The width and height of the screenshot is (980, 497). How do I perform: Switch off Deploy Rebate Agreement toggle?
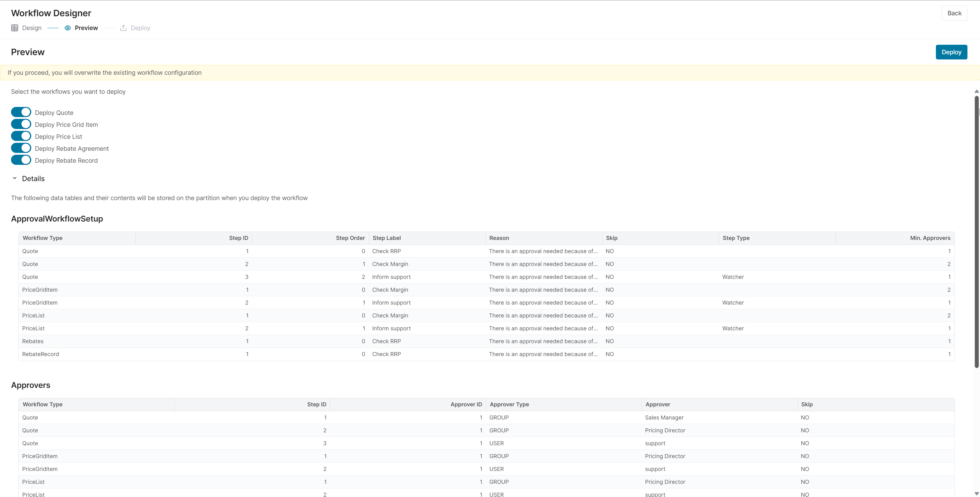point(21,148)
